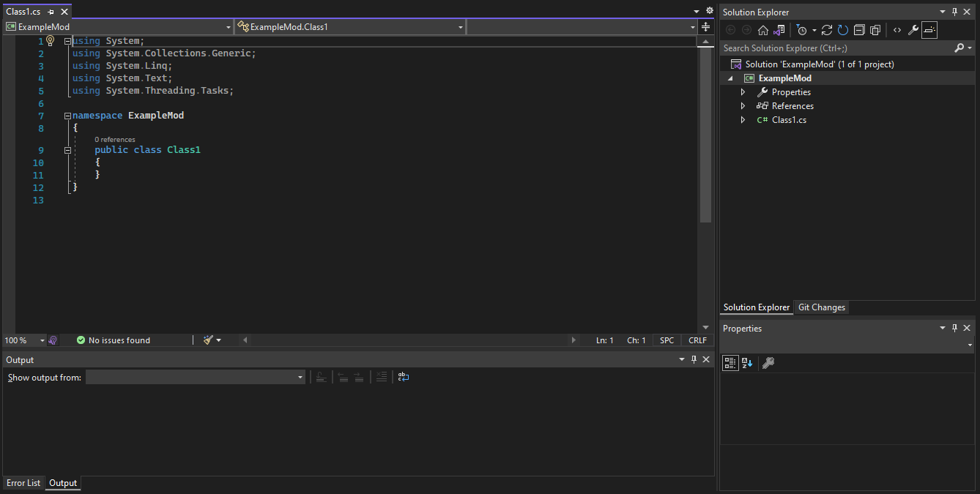Select the Solution Explorer bottom tab

tap(757, 307)
